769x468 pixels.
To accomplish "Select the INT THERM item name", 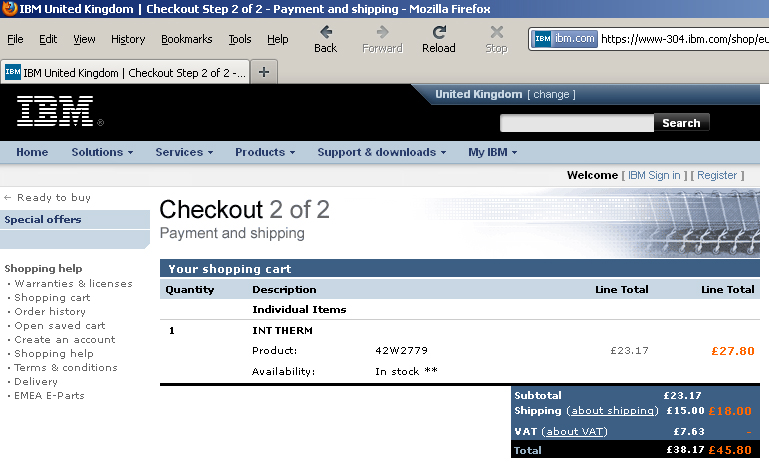I will (282, 331).
